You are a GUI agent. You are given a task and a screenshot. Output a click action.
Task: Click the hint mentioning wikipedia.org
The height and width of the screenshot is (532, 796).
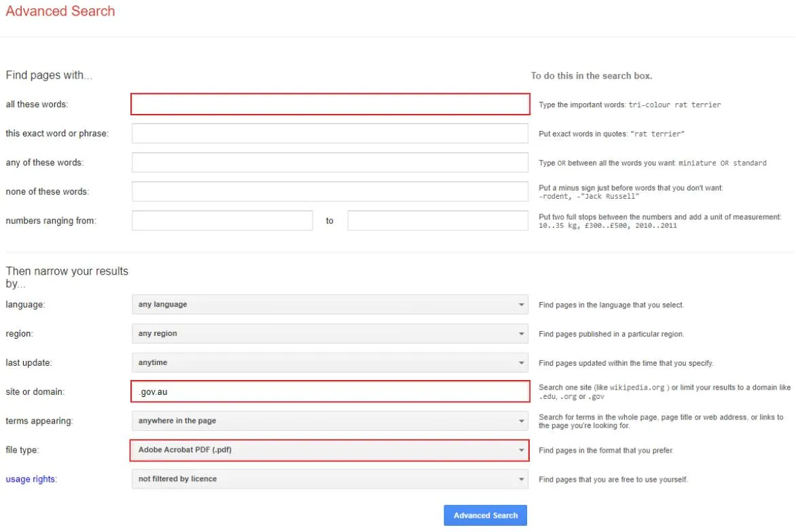(x=664, y=392)
